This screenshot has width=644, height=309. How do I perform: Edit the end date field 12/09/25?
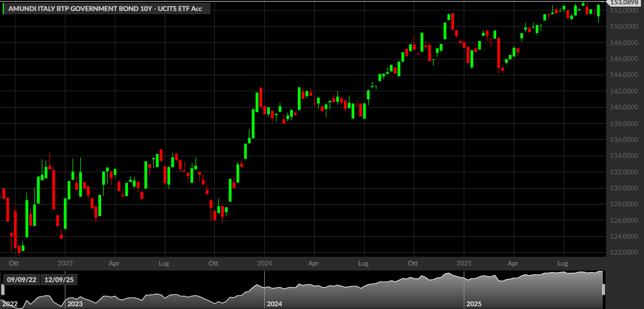59,280
